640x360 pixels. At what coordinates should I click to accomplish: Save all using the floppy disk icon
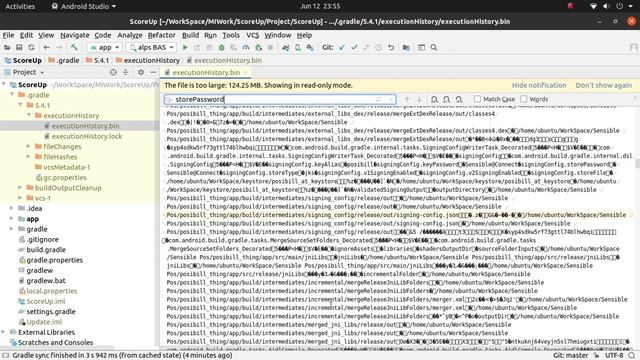coord(19,47)
